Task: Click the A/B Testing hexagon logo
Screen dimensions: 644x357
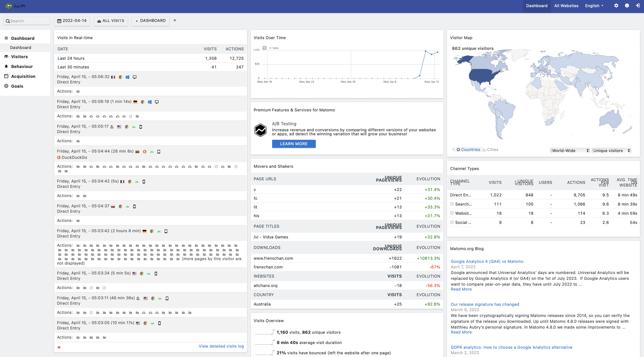Action: pos(260,130)
